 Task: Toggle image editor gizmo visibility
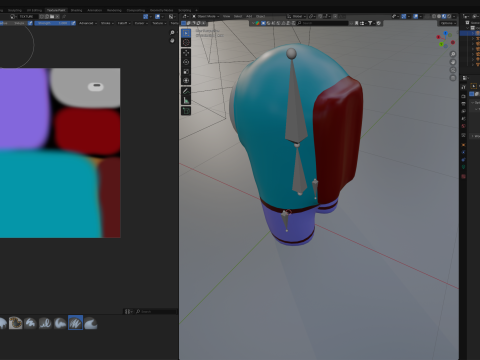[x=146, y=17]
